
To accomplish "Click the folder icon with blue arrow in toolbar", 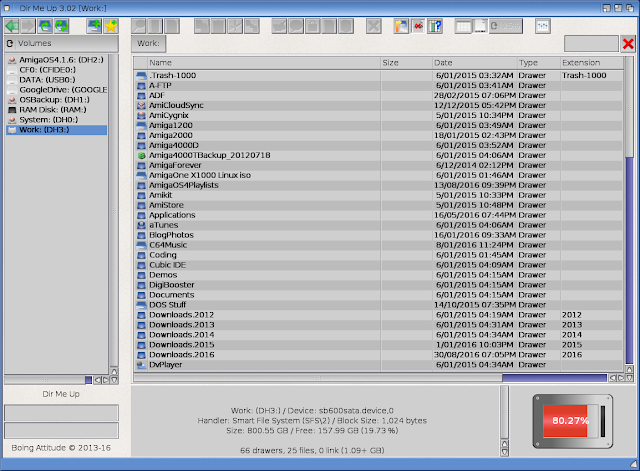I will [x=401, y=26].
